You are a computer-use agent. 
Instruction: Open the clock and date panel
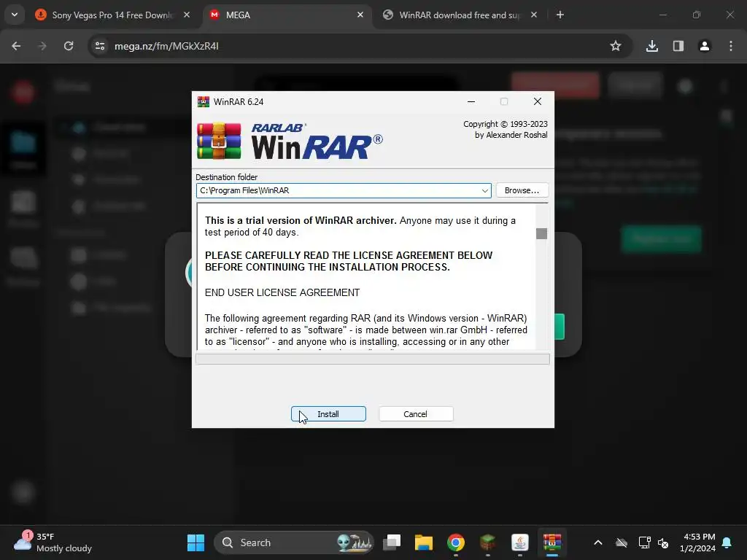[x=698, y=542]
